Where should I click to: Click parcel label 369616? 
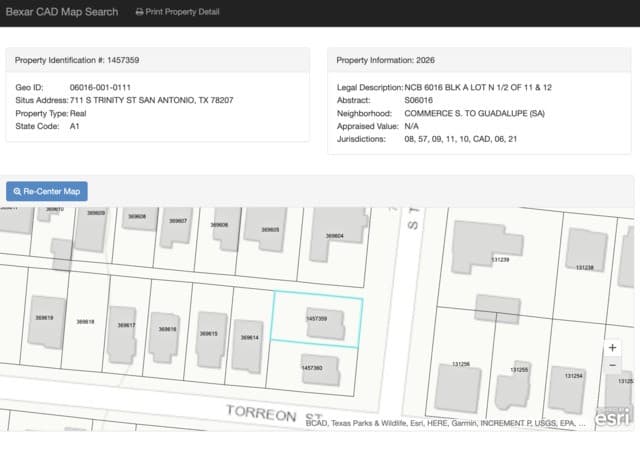coord(167,329)
